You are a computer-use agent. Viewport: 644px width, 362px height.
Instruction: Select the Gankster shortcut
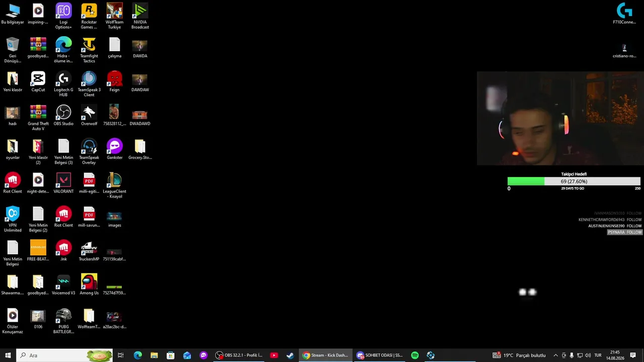point(114,149)
